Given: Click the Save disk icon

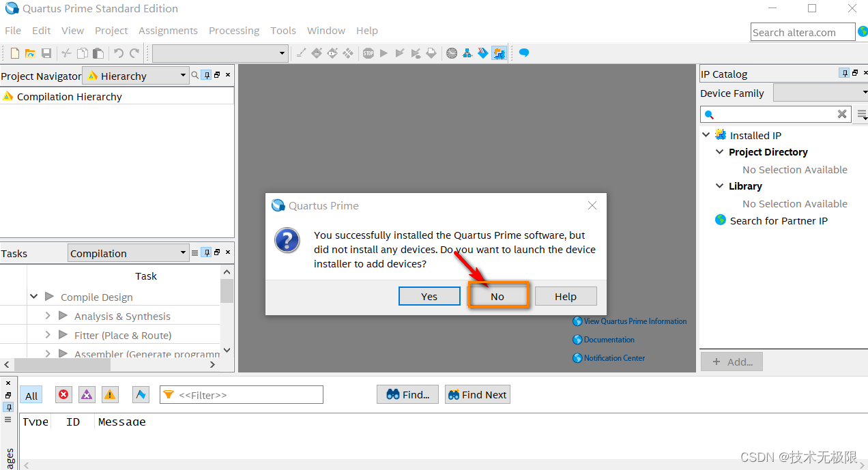Looking at the screenshot, I should point(46,53).
